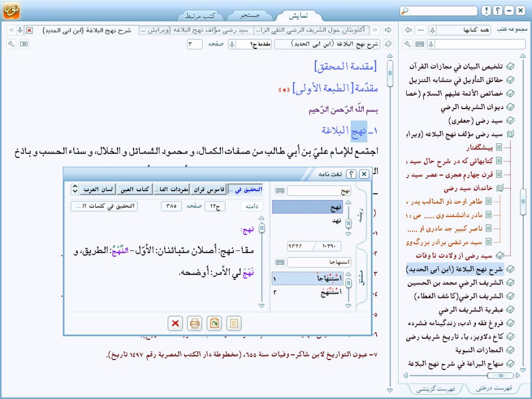Select the كتاب العين dictionary tab
The image size is (532, 399).
click(x=135, y=189)
